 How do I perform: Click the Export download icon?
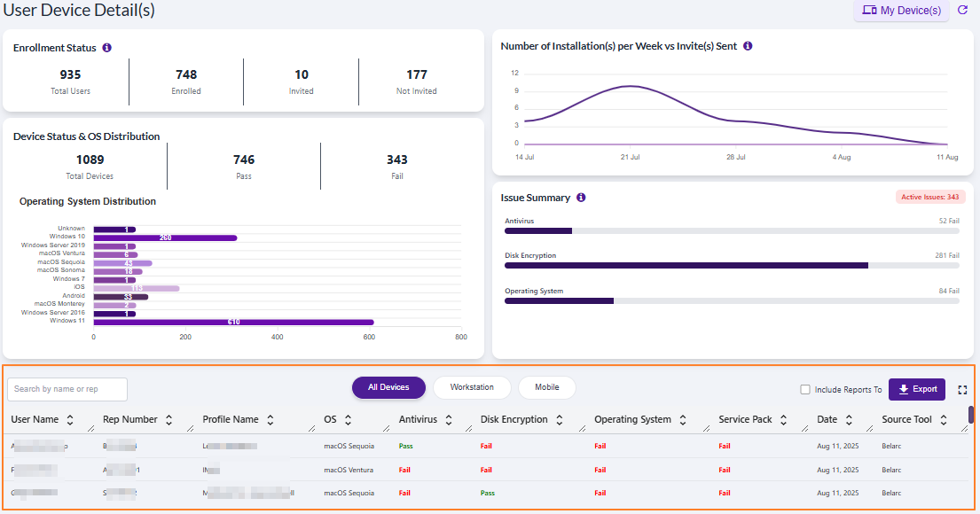904,389
